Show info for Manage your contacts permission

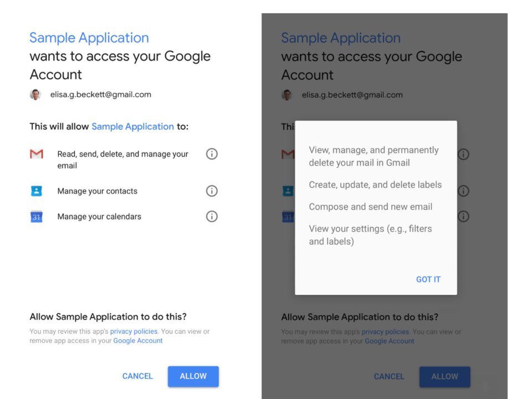pyautogui.click(x=212, y=191)
